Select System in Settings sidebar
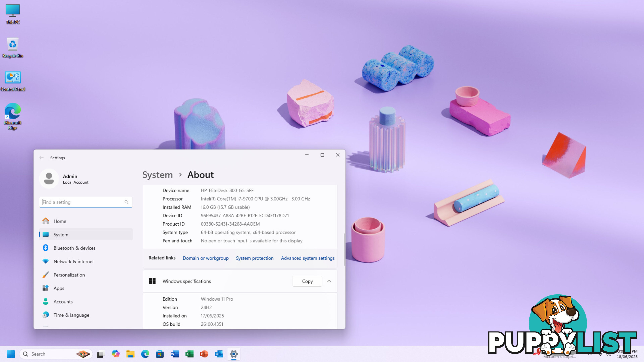Image resolution: width=644 pixels, height=362 pixels. [x=86, y=235]
